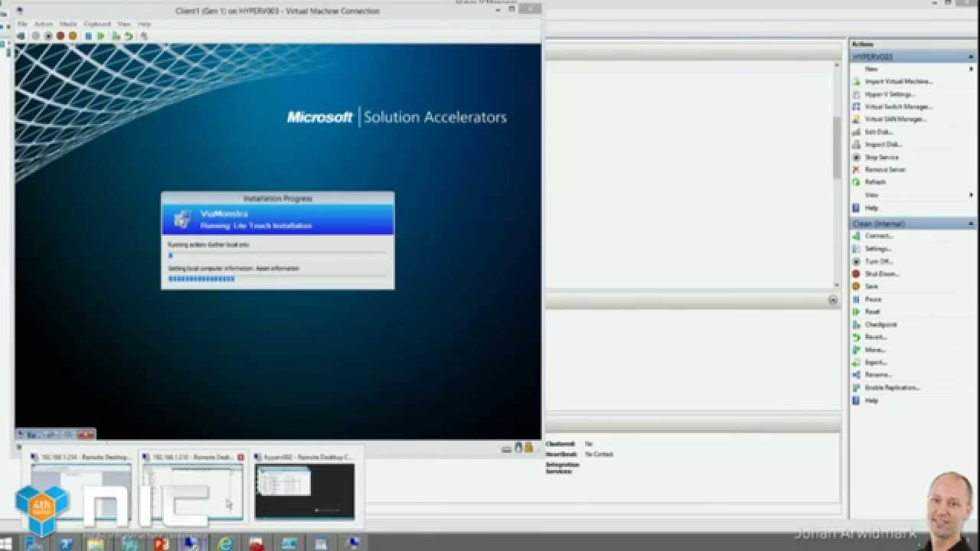Click the orange Save icon in VM toolbar

(x=73, y=36)
